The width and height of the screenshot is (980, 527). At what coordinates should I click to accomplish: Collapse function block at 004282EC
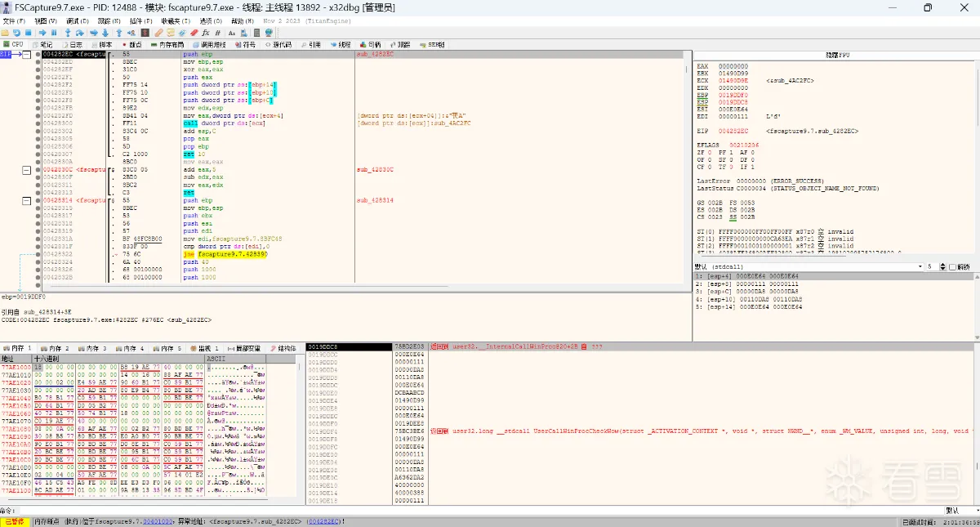[27, 55]
